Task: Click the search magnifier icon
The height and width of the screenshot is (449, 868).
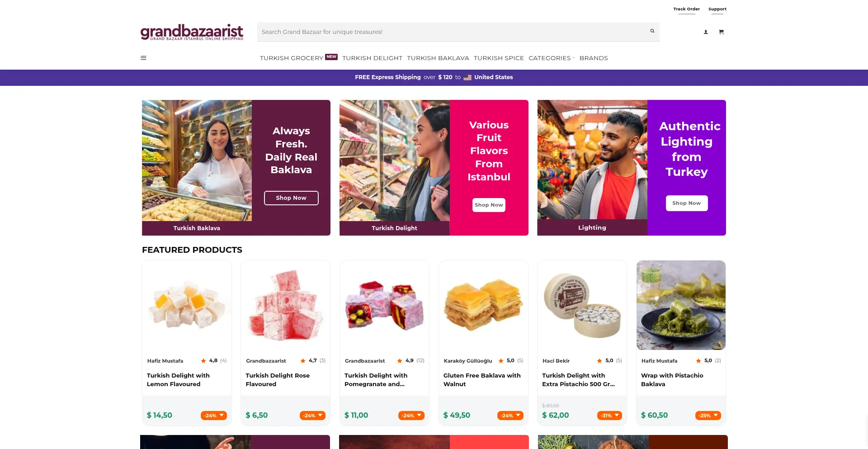Action: tap(652, 31)
